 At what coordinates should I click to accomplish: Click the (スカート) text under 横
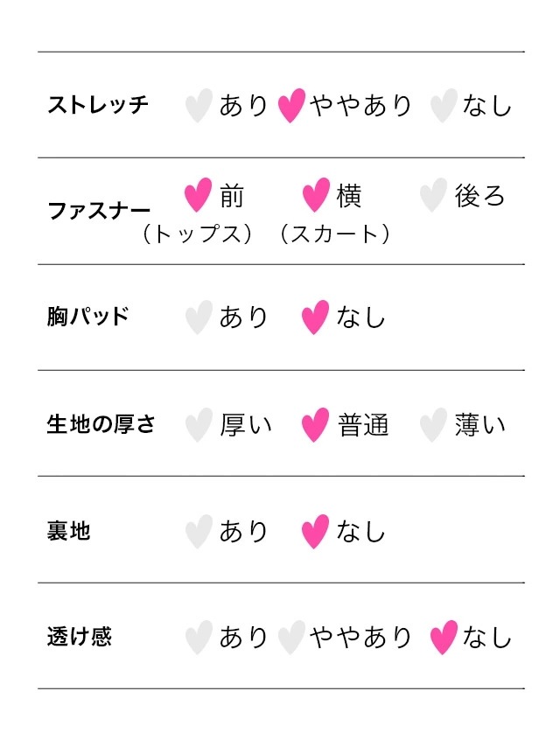point(335,234)
